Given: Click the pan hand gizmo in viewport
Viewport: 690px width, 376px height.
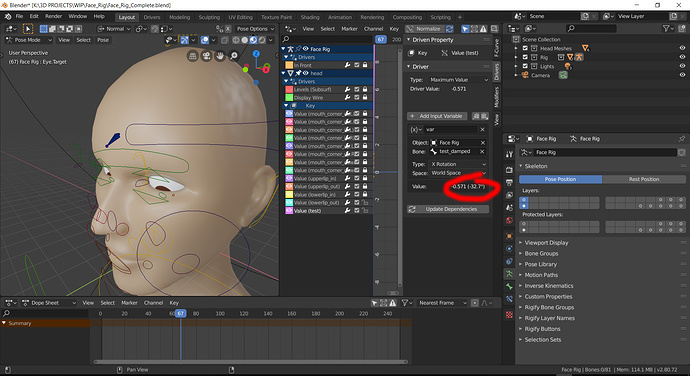Looking at the screenshot, I should click(x=220, y=56).
